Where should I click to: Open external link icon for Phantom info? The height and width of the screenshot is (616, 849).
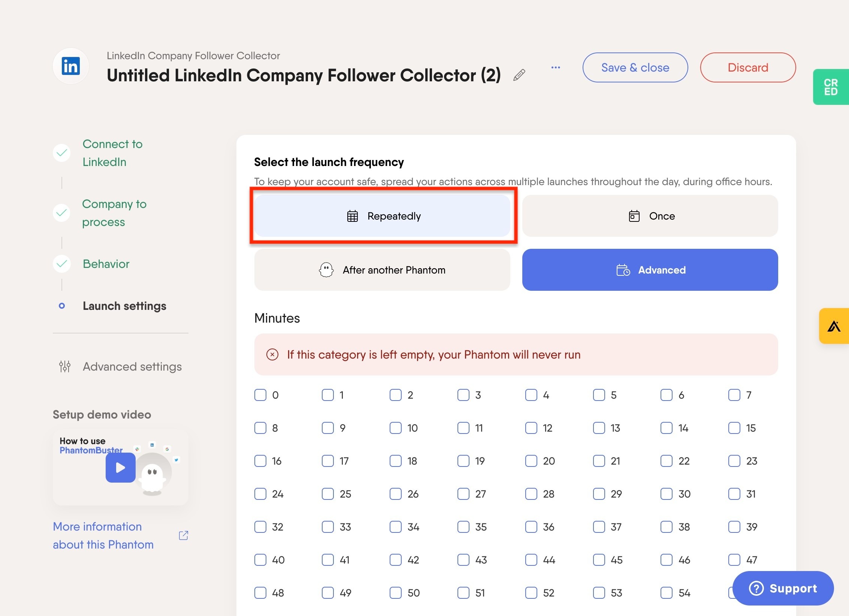coord(184,535)
